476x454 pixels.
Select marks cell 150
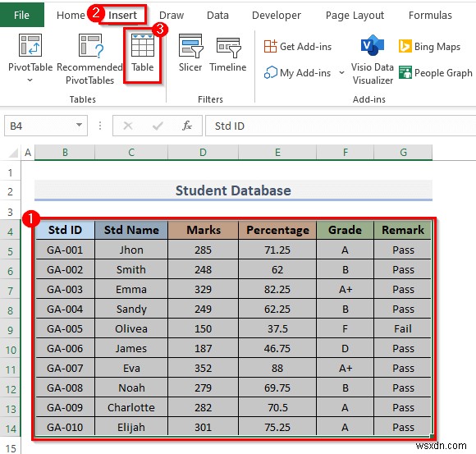[203, 328]
